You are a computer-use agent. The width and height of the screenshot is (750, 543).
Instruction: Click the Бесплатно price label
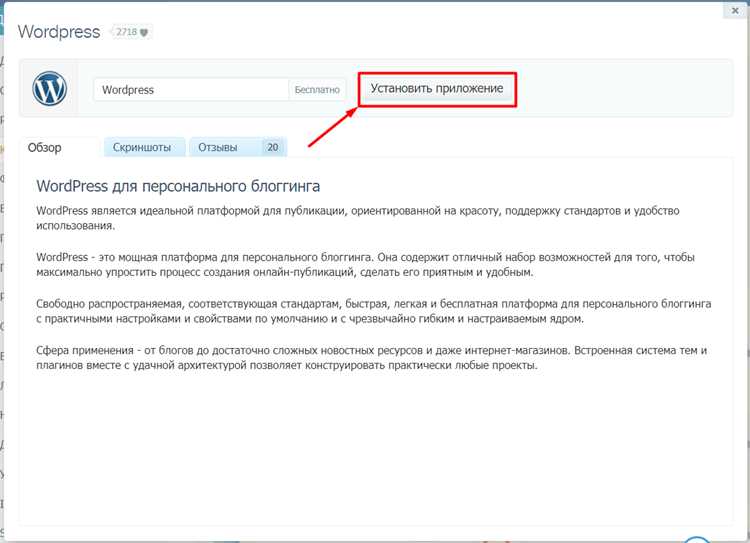[317, 90]
